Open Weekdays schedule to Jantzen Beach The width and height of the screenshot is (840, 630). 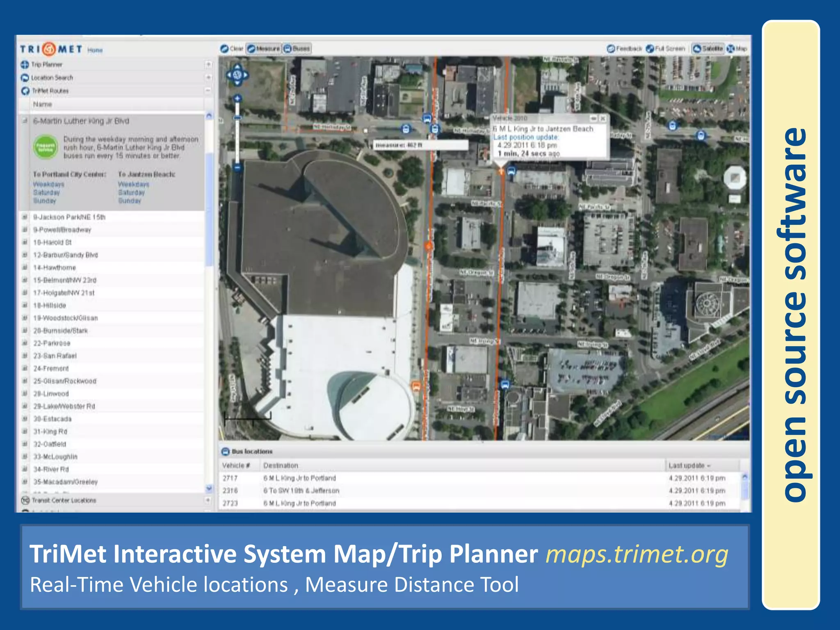pos(133,185)
